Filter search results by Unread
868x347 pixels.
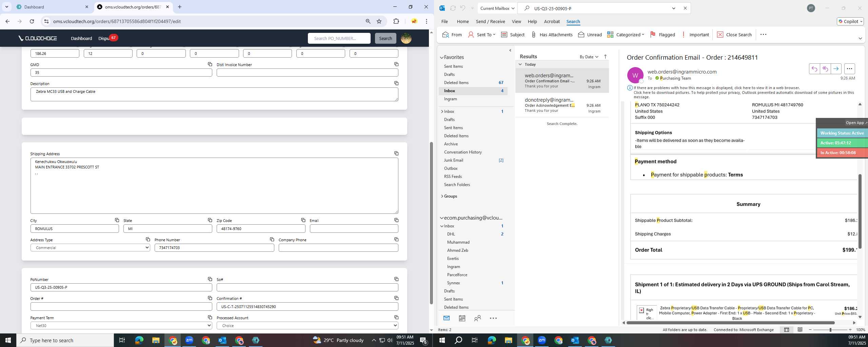click(x=590, y=35)
